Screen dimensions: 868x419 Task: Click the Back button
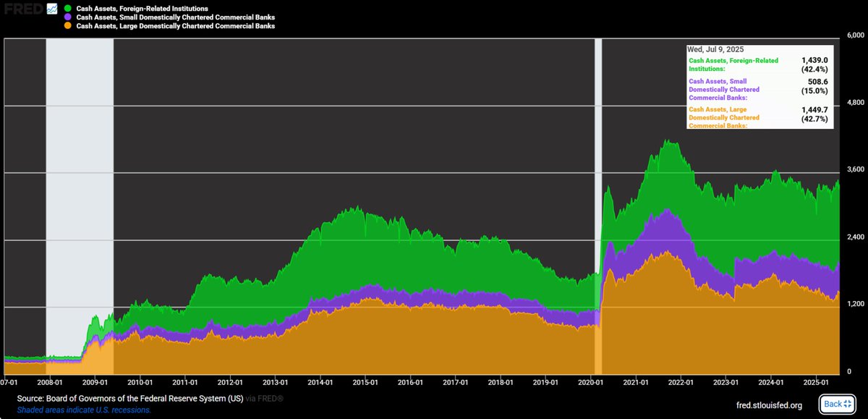coord(839,404)
